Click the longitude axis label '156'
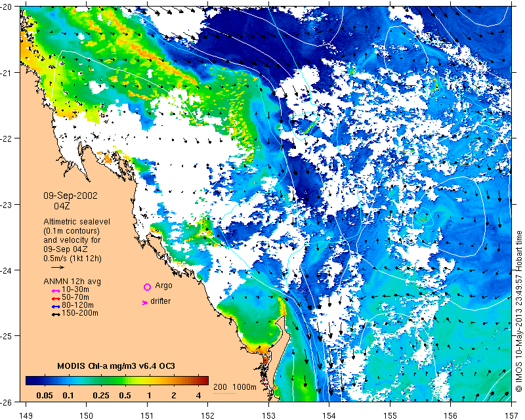 (451, 415)
